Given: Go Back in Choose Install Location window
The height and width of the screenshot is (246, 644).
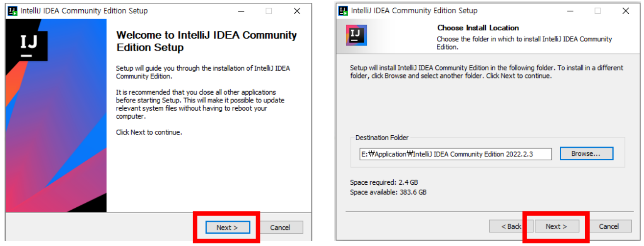Looking at the screenshot, I should pyautogui.click(x=511, y=226).
